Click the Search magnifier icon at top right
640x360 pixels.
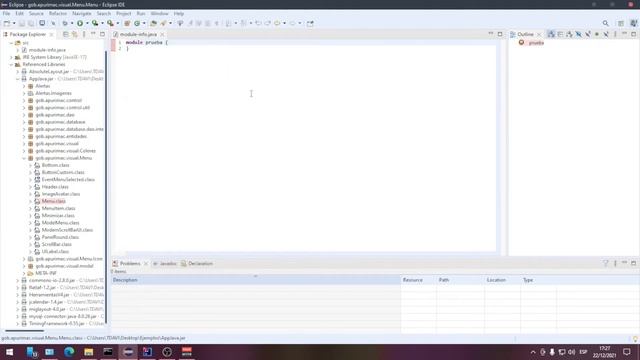click(x=606, y=23)
